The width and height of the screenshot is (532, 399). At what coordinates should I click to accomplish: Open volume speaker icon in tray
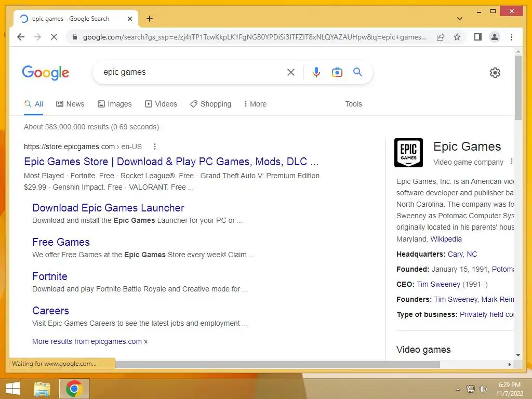483,389
